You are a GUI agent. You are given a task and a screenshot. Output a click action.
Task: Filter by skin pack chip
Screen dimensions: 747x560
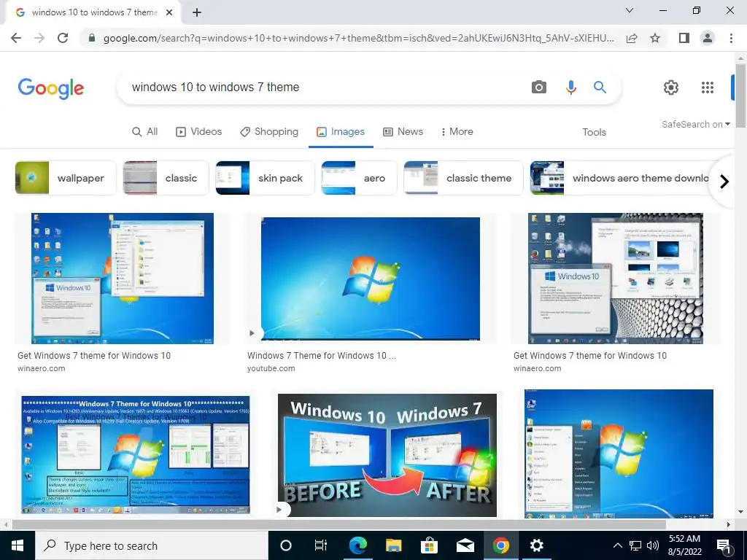265,178
